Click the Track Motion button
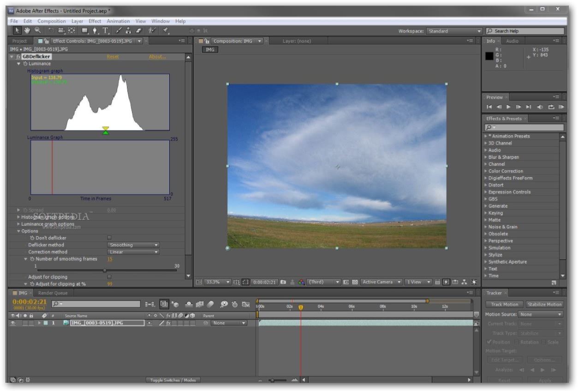 pyautogui.click(x=504, y=304)
